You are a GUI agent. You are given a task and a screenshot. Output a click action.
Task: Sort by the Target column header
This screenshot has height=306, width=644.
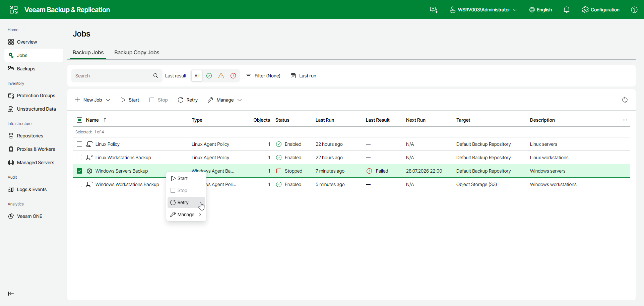point(463,120)
